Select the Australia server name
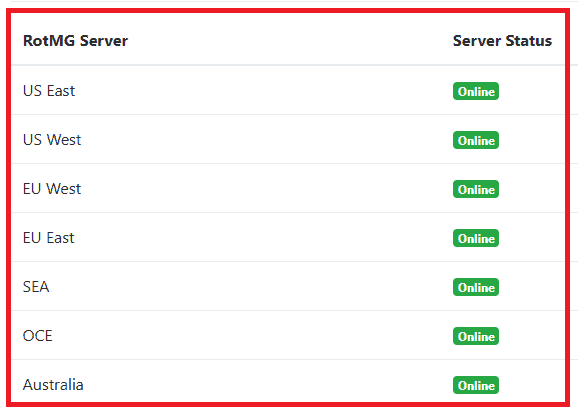The height and width of the screenshot is (418, 578). click(53, 385)
